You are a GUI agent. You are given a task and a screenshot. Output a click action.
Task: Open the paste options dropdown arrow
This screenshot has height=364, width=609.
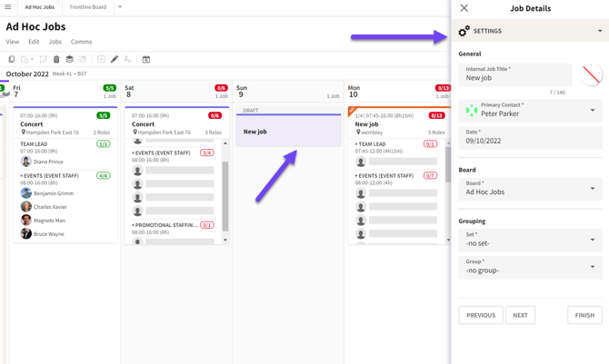32,59
